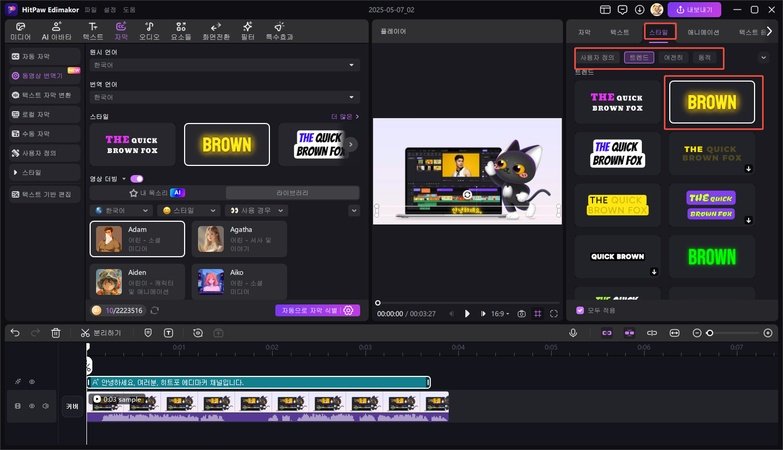
Task: Open the 텍스트 기반 편집 sidebar item
Action: click(x=44, y=194)
